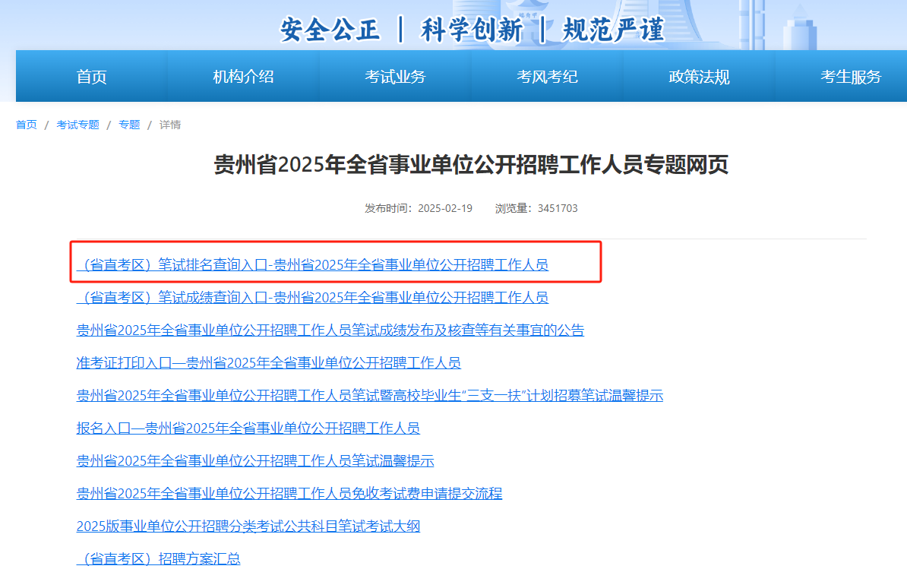Open (省直考区)招聘方案汇总 link
Image resolution: width=907 pixels, height=588 pixels.
[x=159, y=559]
